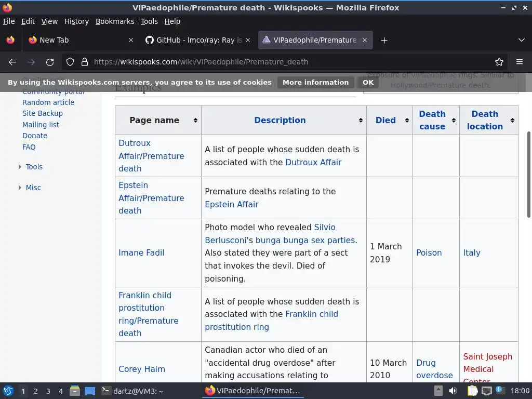Sort table by Death location arrows
Screen dimensions: 532x399
click(512, 121)
